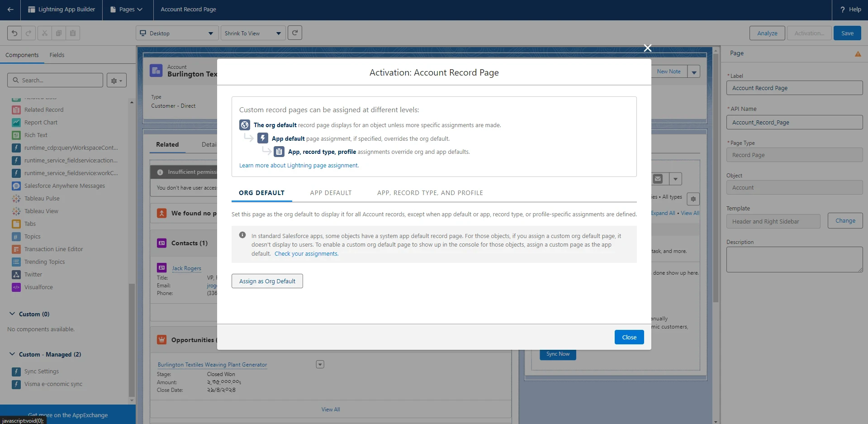Image resolution: width=868 pixels, height=424 pixels.
Task: Select the Salesforce Anywhere Messages icon
Action: [x=16, y=186]
